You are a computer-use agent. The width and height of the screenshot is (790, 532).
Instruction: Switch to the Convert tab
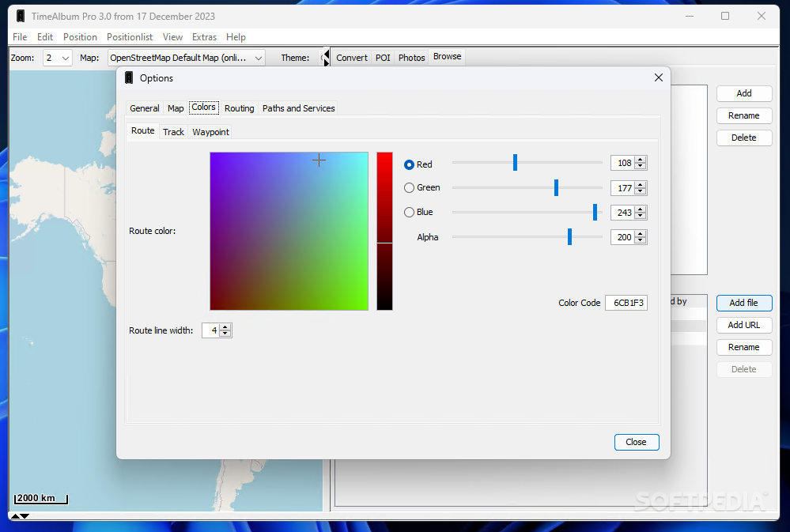tap(352, 58)
